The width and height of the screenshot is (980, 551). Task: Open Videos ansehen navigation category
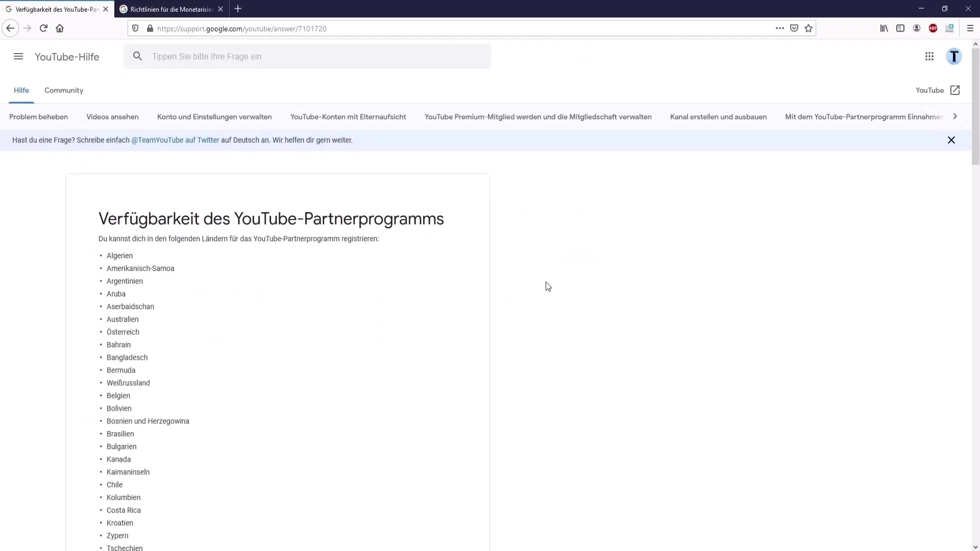coord(112,116)
